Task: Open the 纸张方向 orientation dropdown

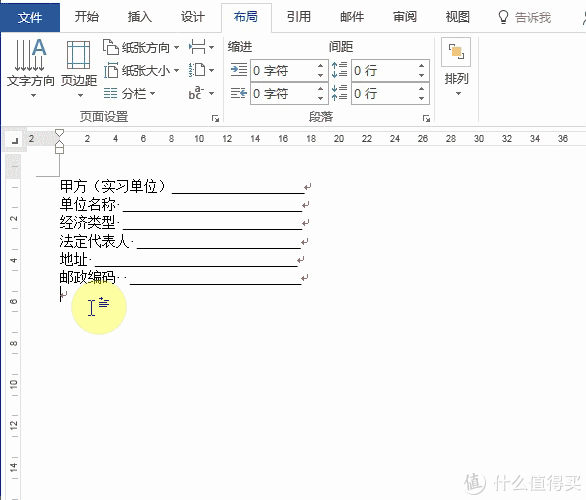Action: [x=141, y=47]
